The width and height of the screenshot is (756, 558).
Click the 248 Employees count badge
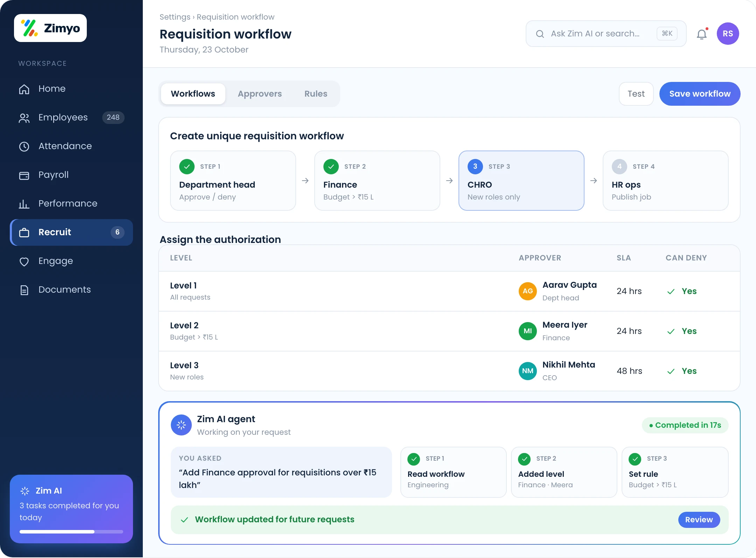[113, 117]
